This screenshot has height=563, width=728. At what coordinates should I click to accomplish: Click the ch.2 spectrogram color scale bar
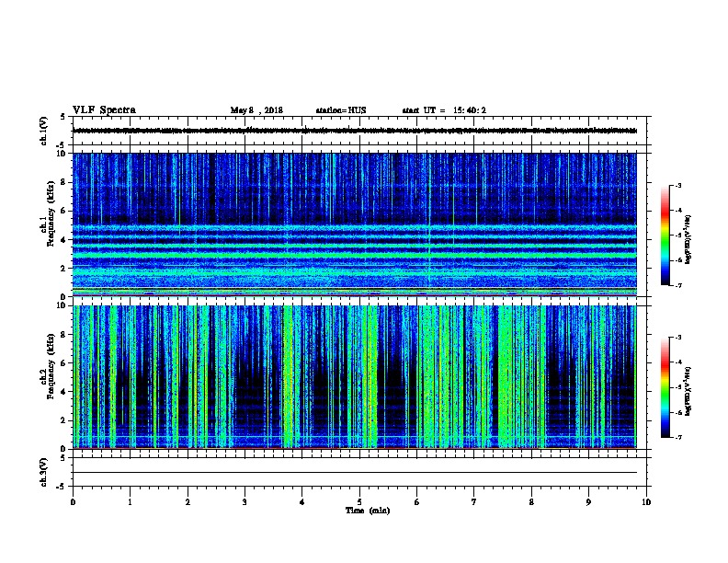point(665,387)
